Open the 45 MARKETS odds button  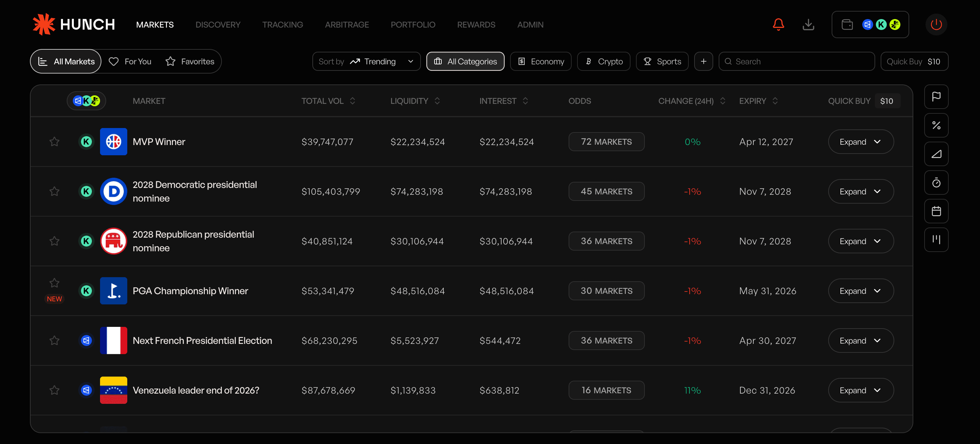click(606, 191)
